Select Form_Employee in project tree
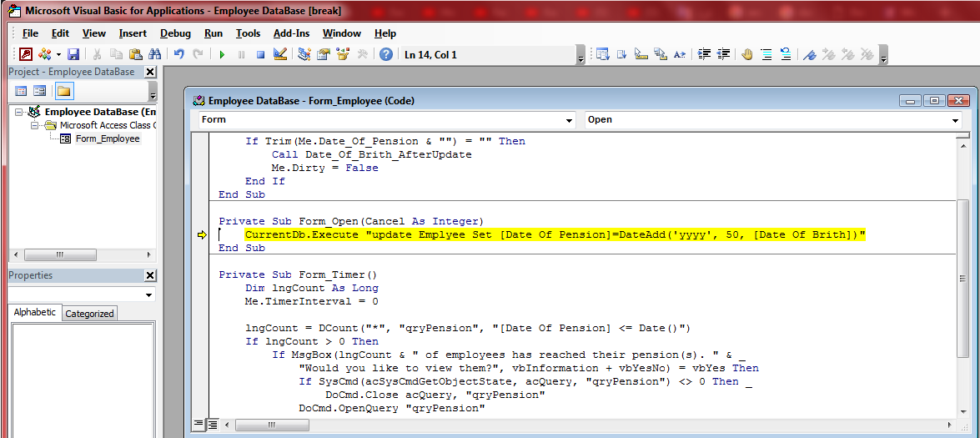The image size is (980, 438). click(107, 138)
